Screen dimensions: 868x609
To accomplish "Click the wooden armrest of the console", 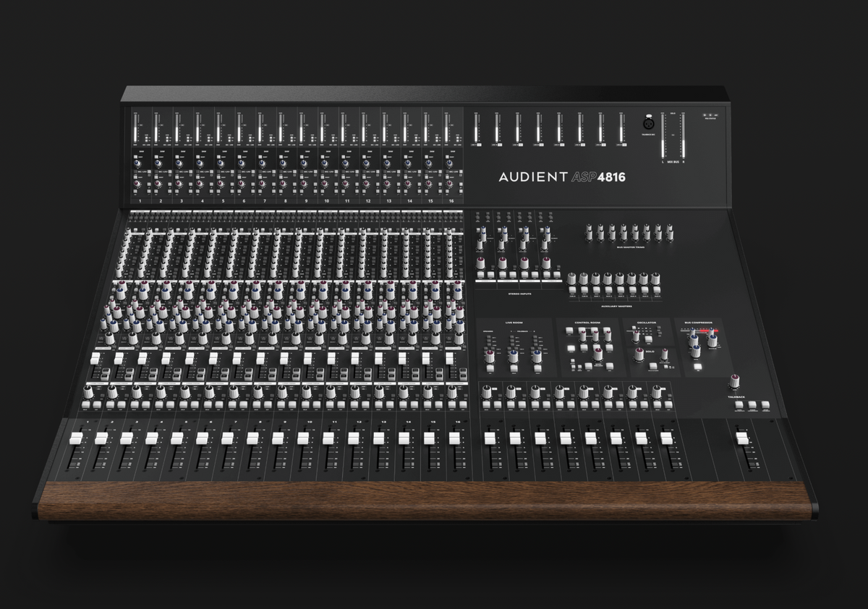I will [x=425, y=501].
